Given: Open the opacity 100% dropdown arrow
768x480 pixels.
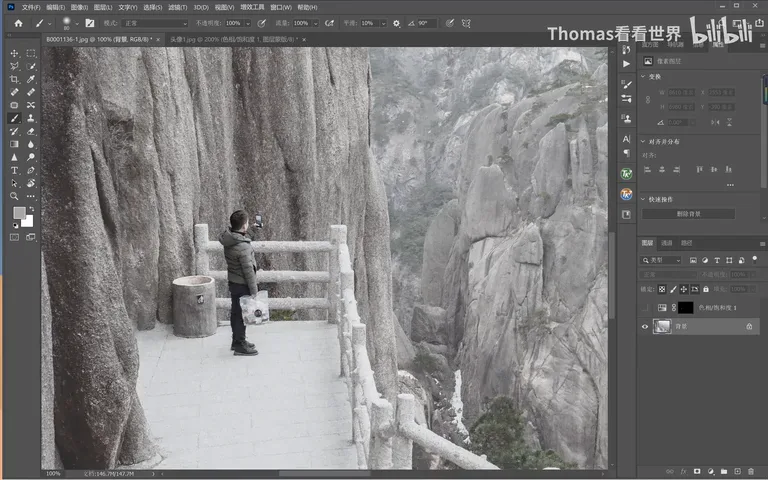Looking at the screenshot, I should tap(248, 24).
